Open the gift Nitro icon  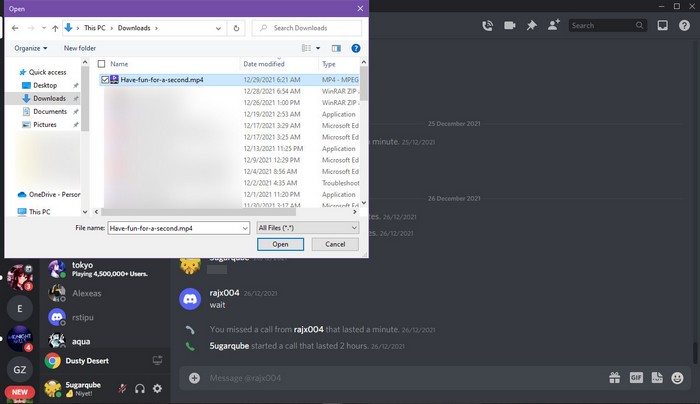615,378
